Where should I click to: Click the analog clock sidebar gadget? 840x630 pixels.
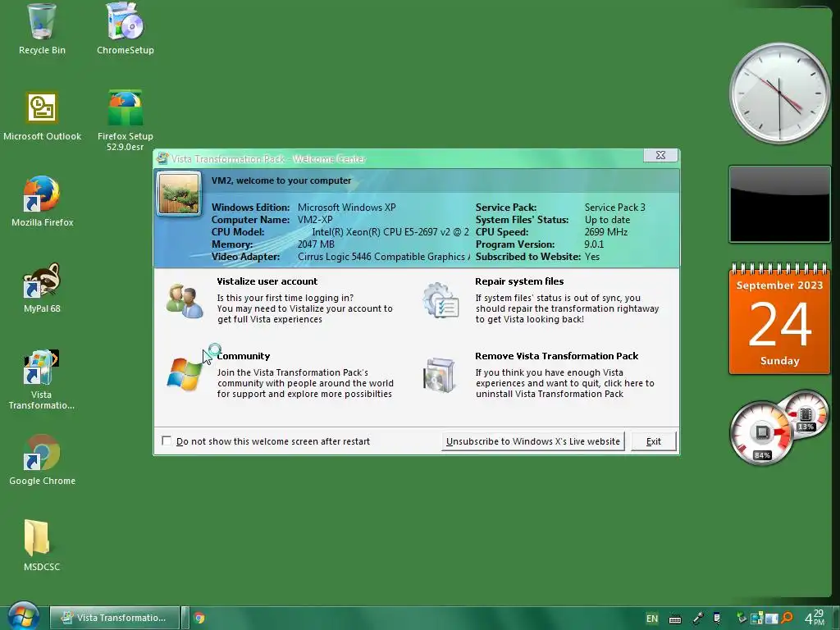click(779, 94)
